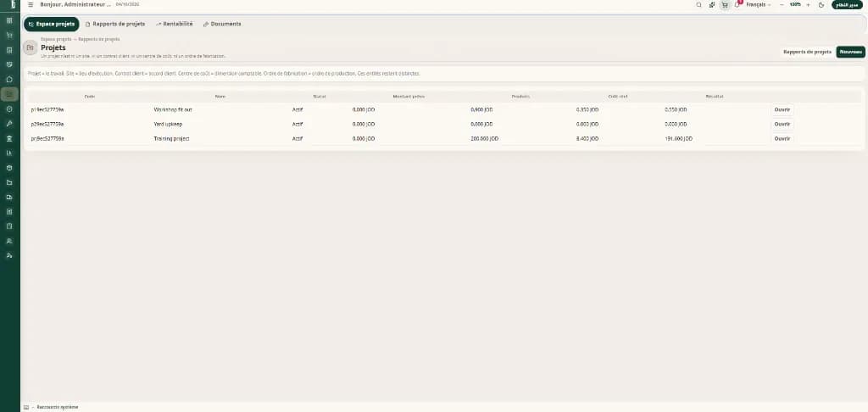Screen dimensions: 868x412
Task: Expand the Français language dropdown
Action: click(759, 4)
